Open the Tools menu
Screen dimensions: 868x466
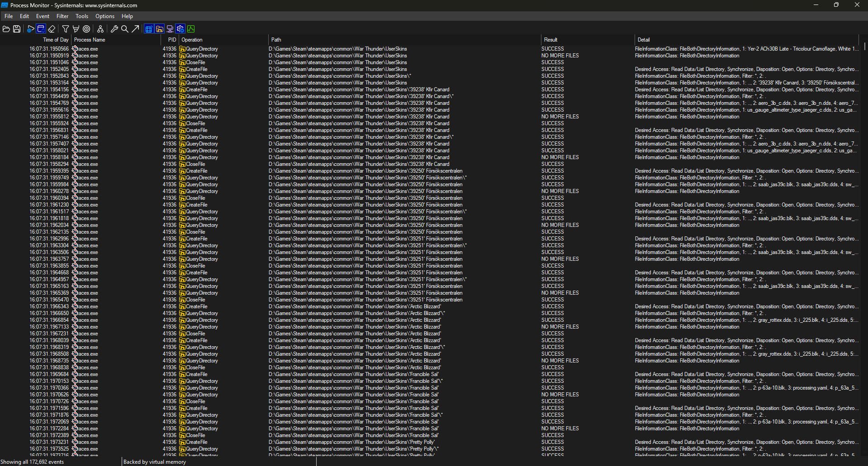[x=82, y=16]
